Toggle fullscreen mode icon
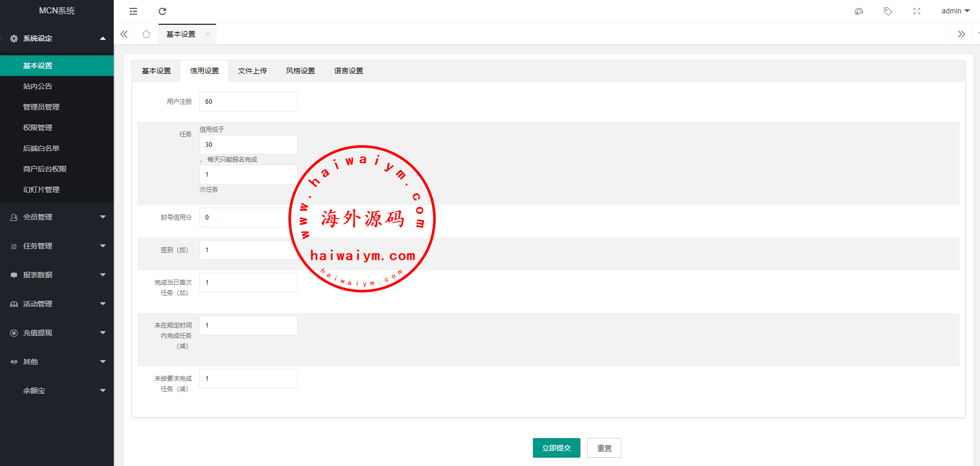Viewport: 980px width, 466px height. [x=917, y=11]
